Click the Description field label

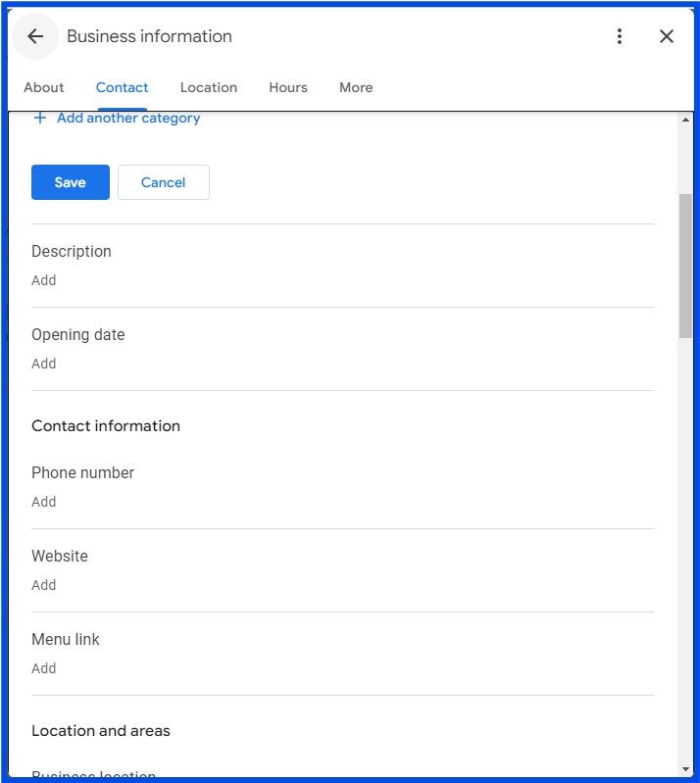(x=72, y=251)
